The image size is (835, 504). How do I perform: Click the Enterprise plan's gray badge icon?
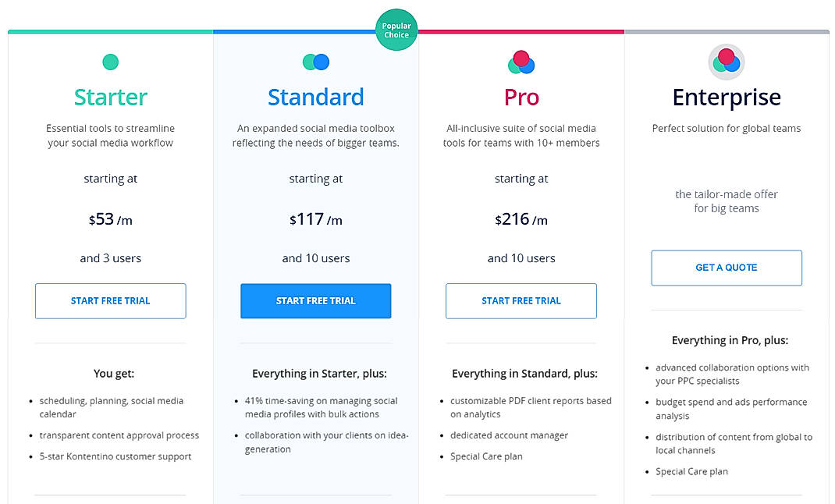coord(726,61)
